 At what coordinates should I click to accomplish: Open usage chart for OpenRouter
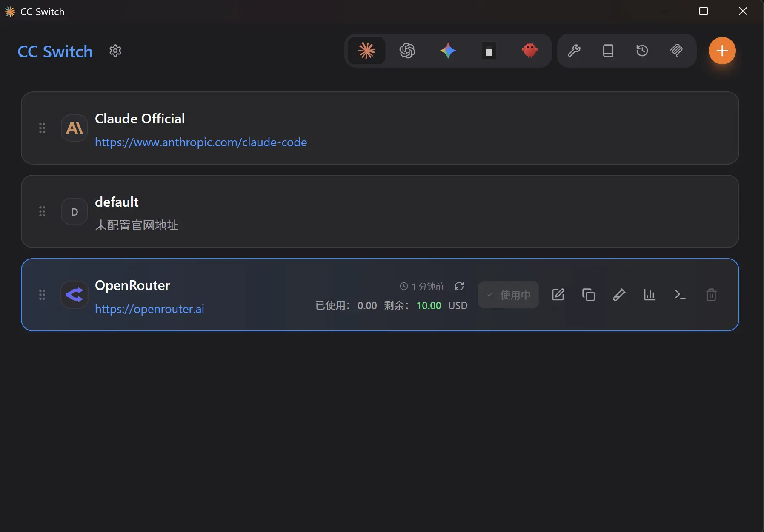click(650, 295)
